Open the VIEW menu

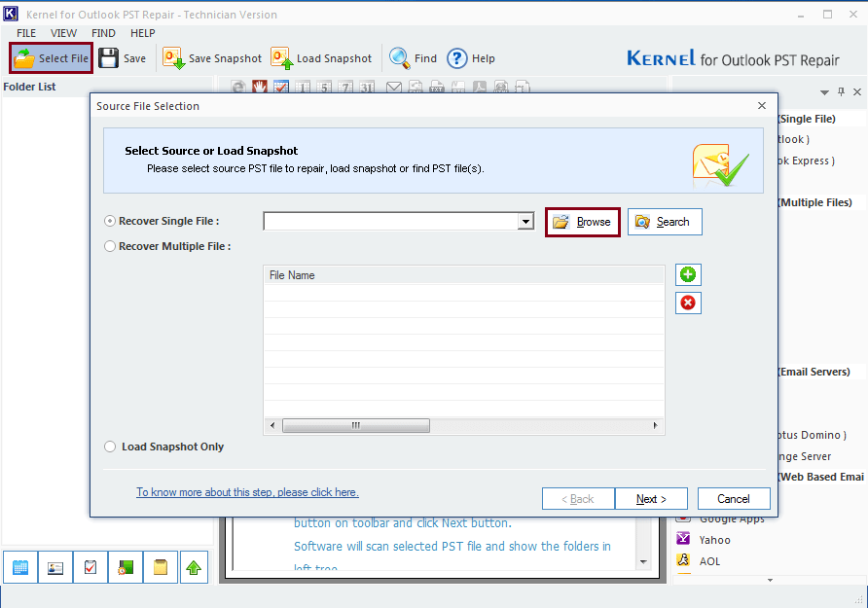point(63,33)
